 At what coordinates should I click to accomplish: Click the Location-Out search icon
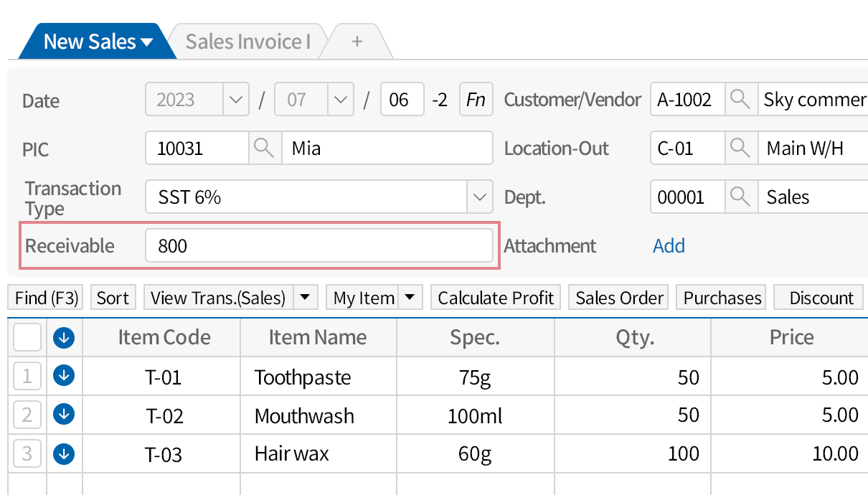pos(740,148)
